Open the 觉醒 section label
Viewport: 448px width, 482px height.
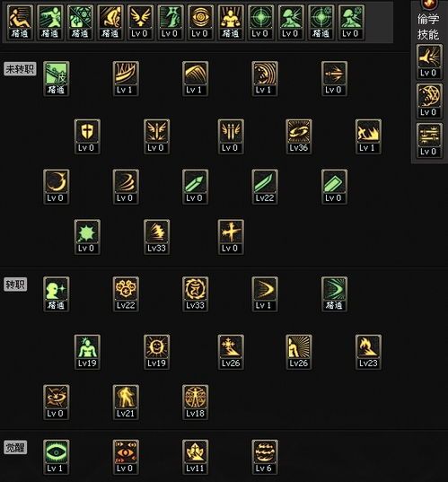pyautogui.click(x=15, y=447)
